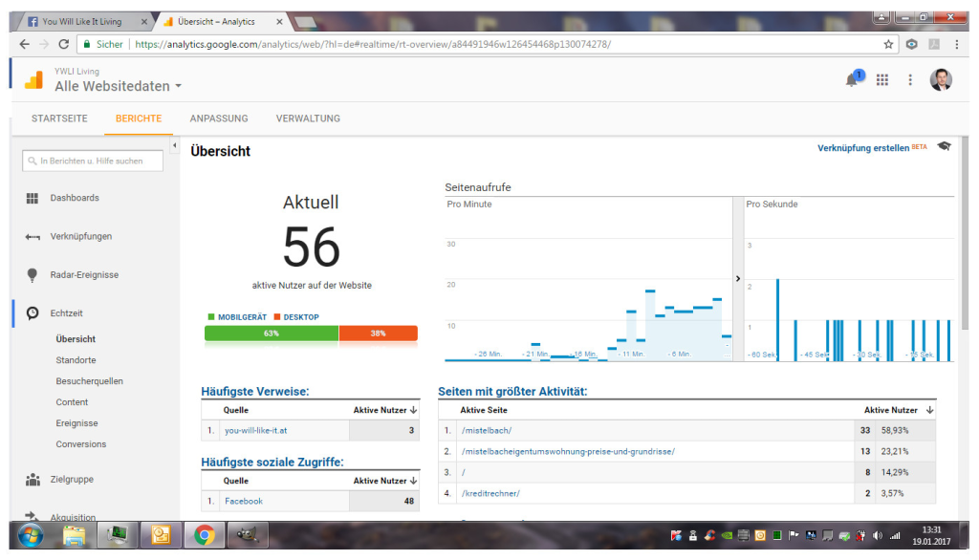Open the Alle Websitedaten dropdown

[x=118, y=86]
